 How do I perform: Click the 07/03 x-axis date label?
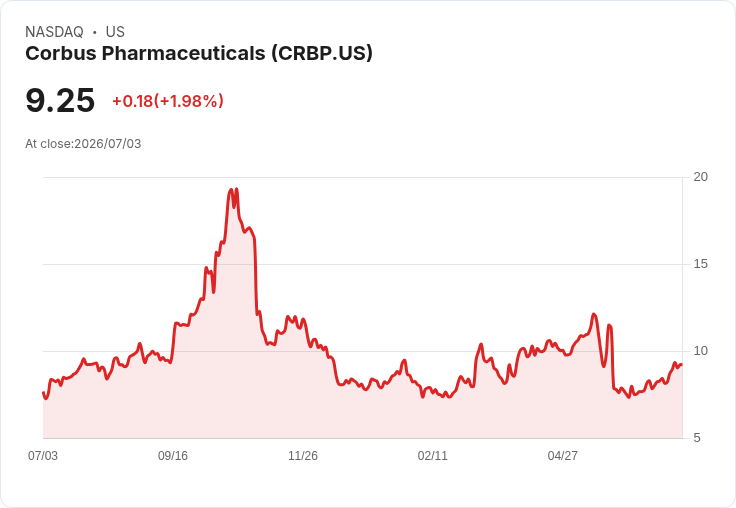(x=43, y=455)
